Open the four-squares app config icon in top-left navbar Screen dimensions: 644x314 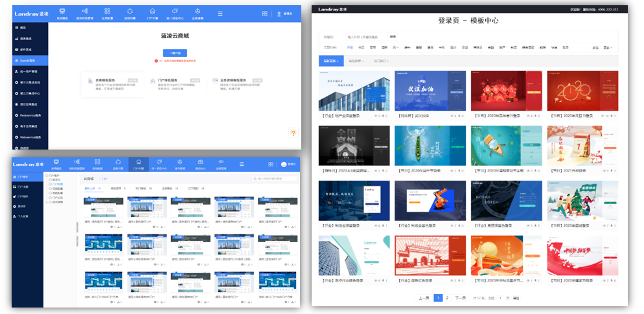[x=107, y=11]
